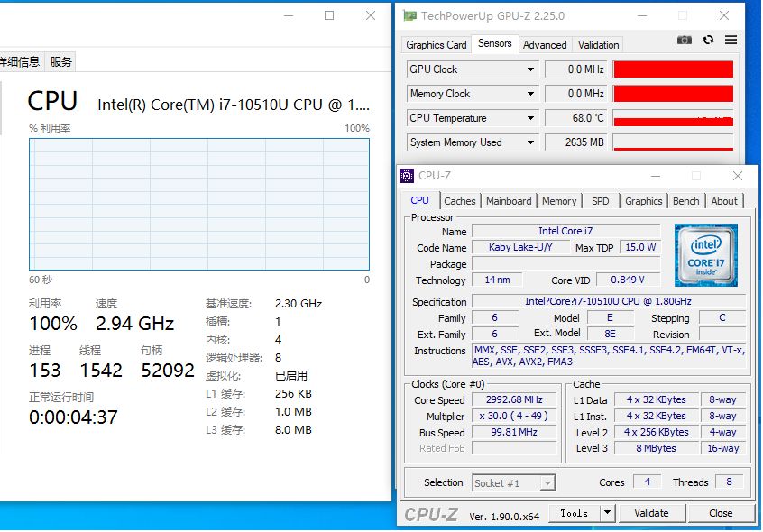Click the System Memory Used sensor graph
The height and width of the screenshot is (532, 763).
point(673,142)
